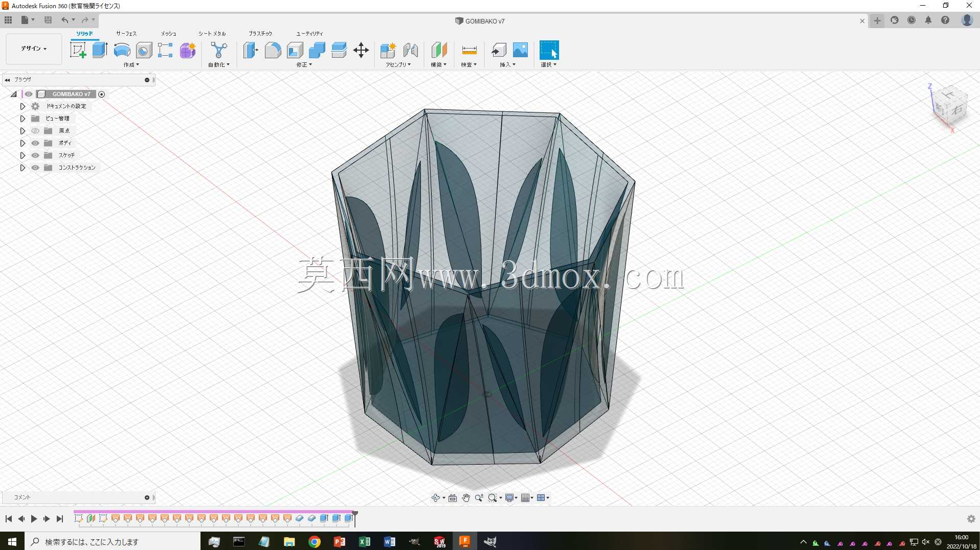Toggle visibility of the 原点 folder
The image size is (980, 550).
pos(35,131)
